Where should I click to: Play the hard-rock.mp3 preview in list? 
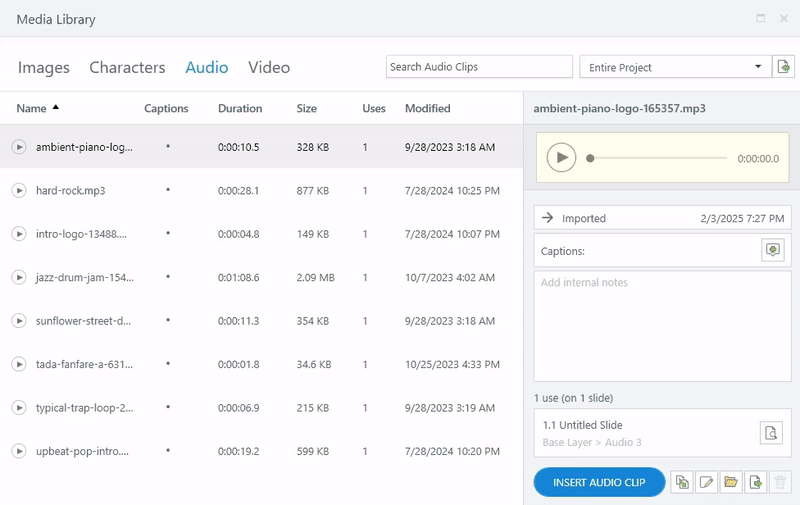click(18, 190)
